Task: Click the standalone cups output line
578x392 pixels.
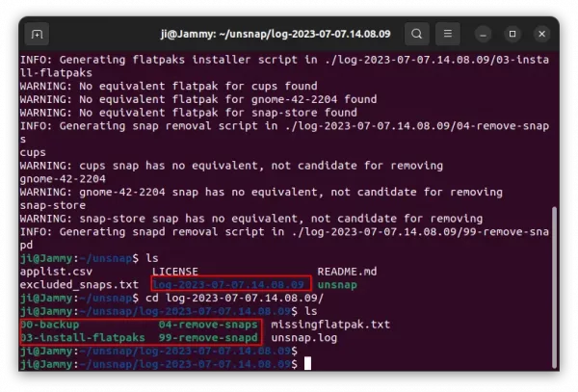Action: (33, 152)
